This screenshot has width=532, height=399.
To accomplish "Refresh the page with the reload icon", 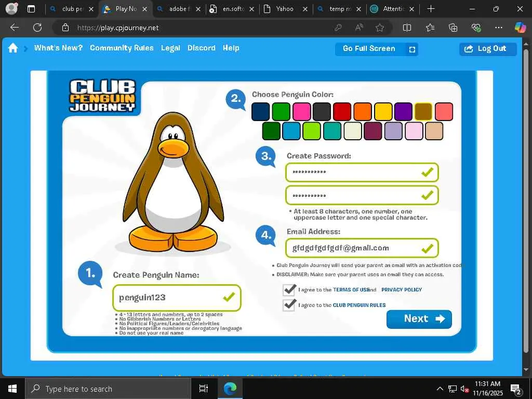I will pos(37,28).
